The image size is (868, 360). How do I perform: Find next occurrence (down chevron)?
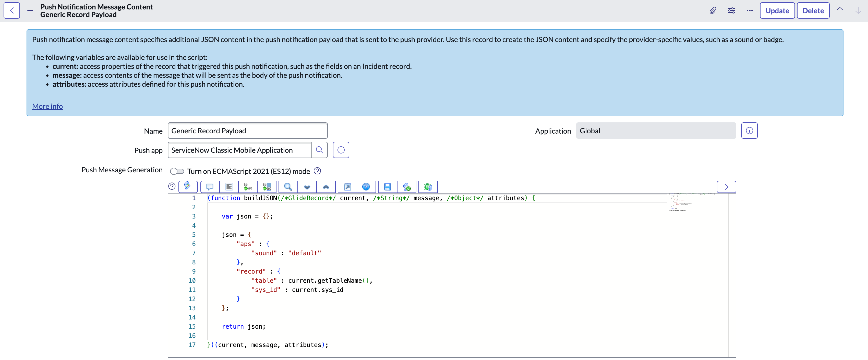pyautogui.click(x=307, y=186)
